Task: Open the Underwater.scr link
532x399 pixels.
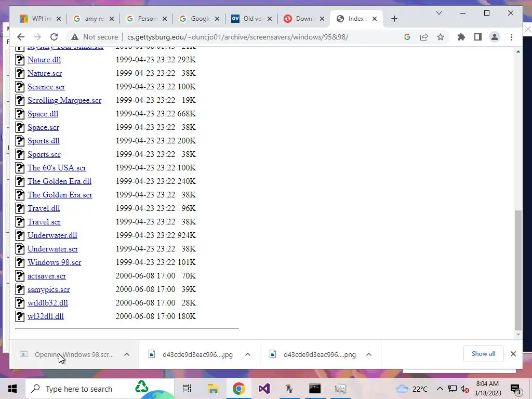Action: coord(52,249)
